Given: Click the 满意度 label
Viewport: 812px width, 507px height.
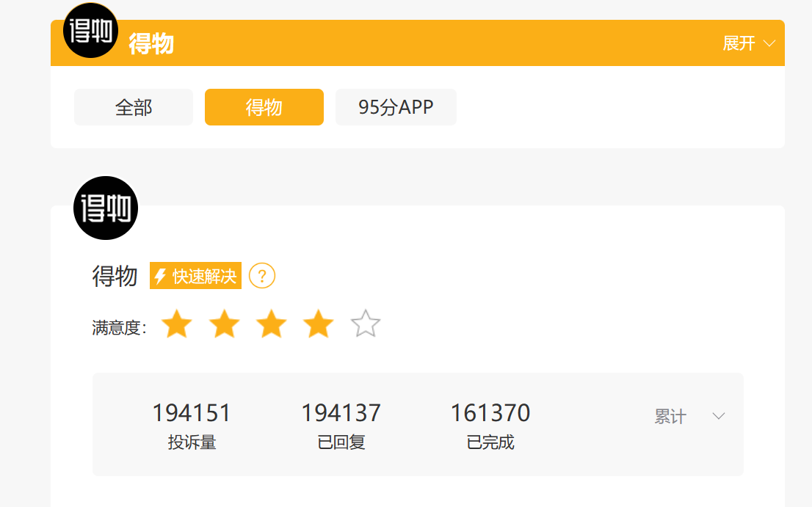Looking at the screenshot, I should point(120,327).
